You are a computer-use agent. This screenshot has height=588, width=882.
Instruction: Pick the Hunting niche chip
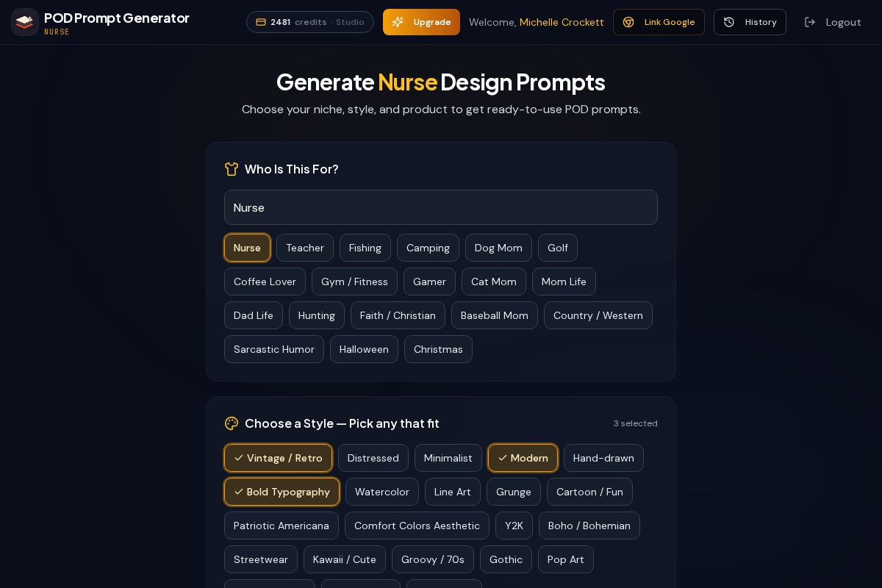317,315
